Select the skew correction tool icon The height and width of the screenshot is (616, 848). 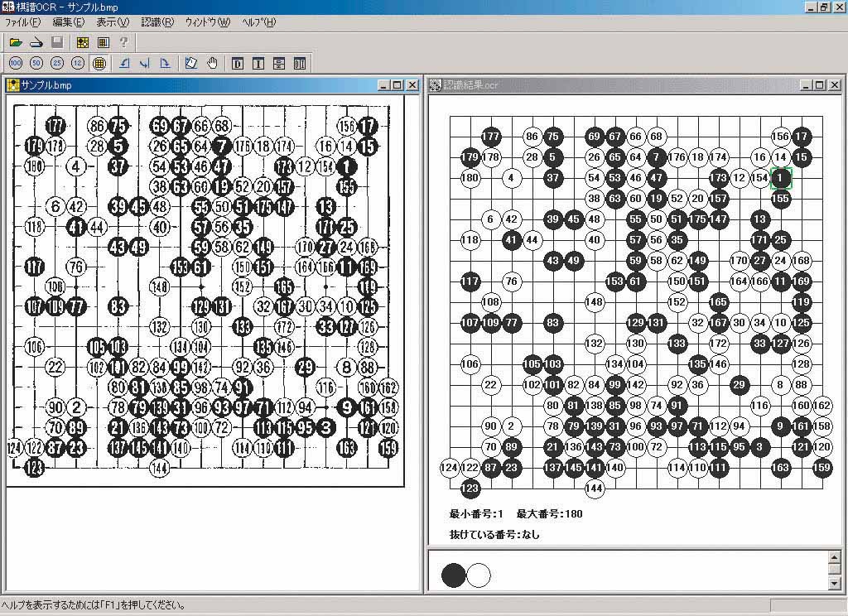point(191,63)
